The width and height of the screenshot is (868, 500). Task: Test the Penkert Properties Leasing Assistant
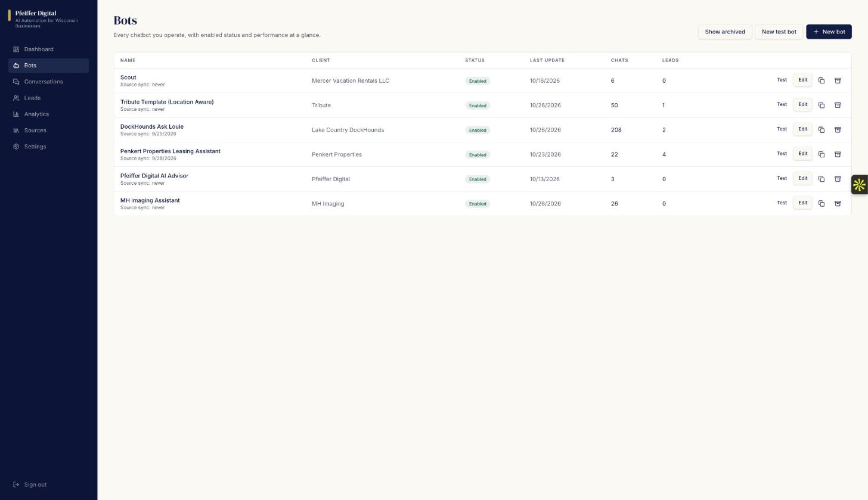(x=782, y=154)
